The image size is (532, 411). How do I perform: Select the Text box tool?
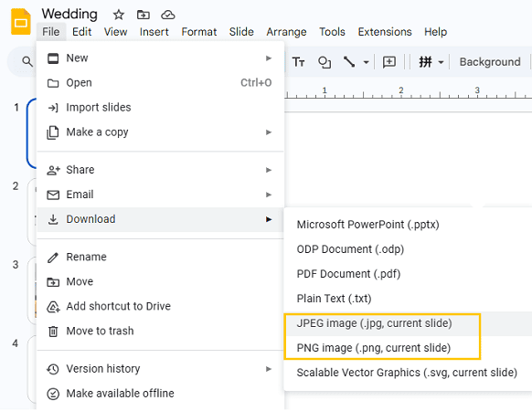coord(299,62)
